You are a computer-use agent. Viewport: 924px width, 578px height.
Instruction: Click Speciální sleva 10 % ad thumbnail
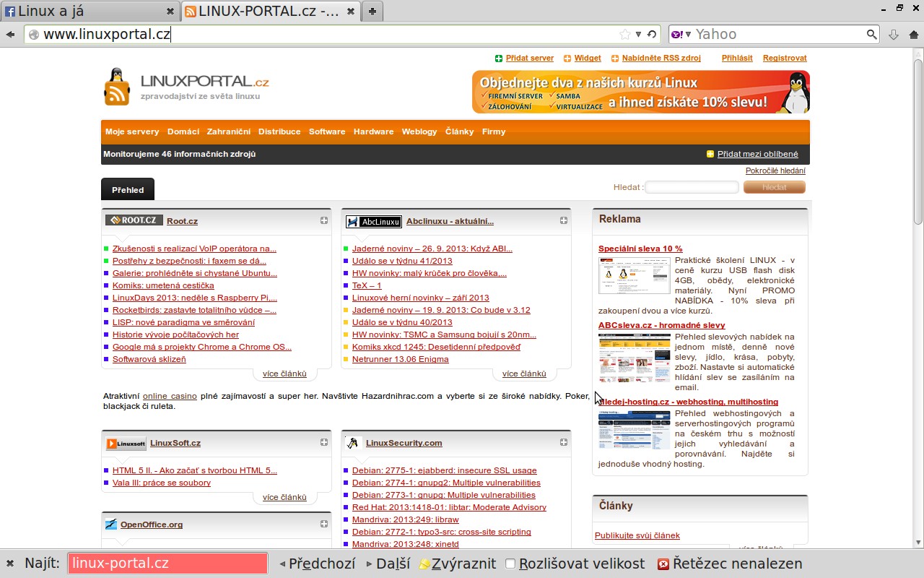[x=635, y=275]
